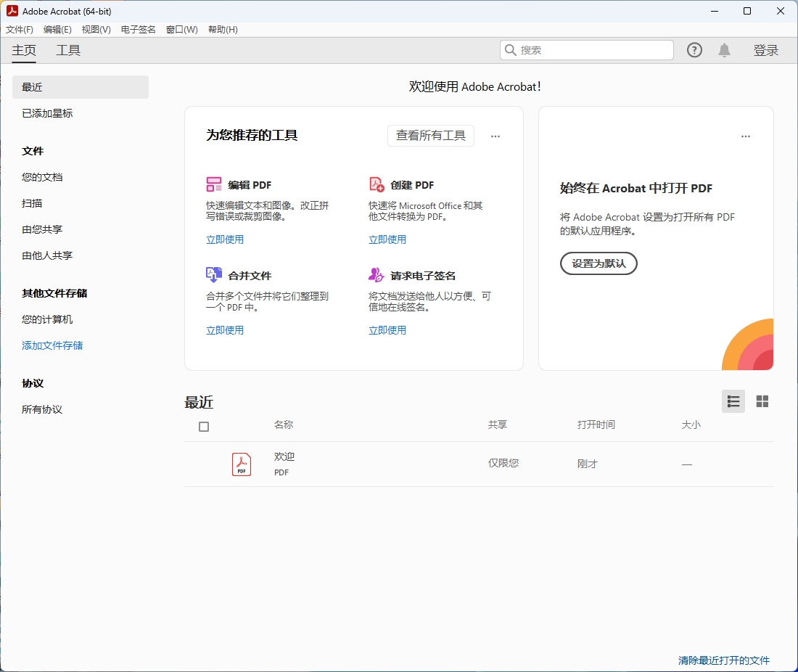
Task: Click the magnifier icon in the search bar
Action: (512, 50)
